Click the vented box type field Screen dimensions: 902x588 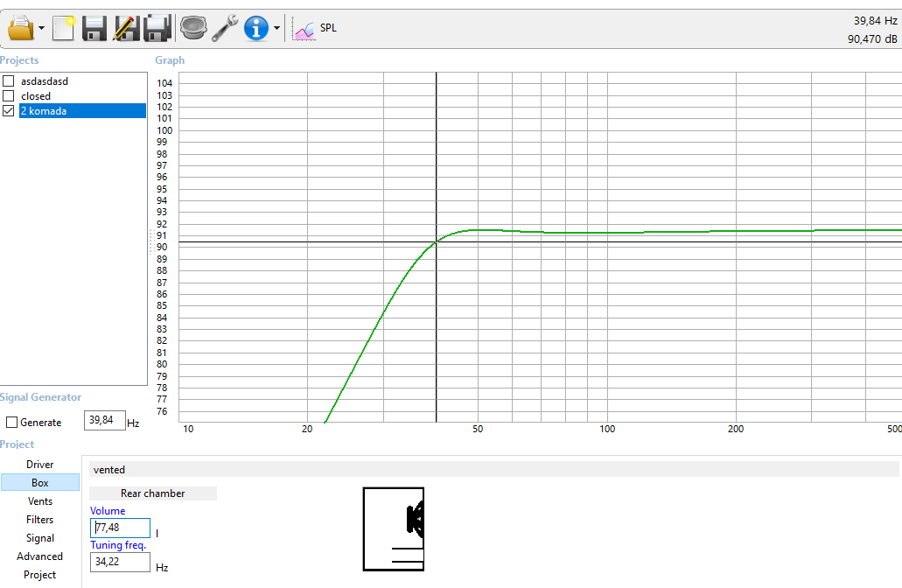coord(493,470)
